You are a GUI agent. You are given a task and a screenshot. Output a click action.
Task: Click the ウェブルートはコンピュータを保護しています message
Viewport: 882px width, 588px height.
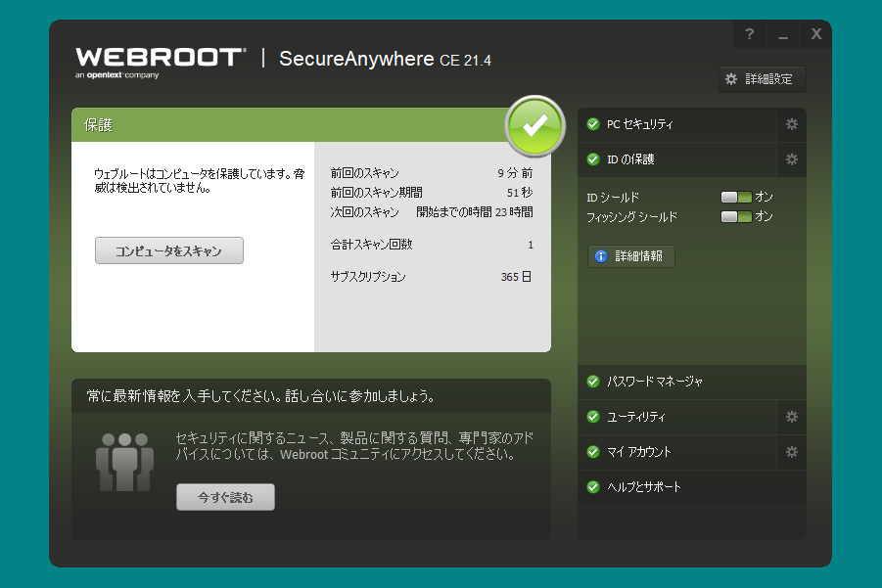coord(200,180)
